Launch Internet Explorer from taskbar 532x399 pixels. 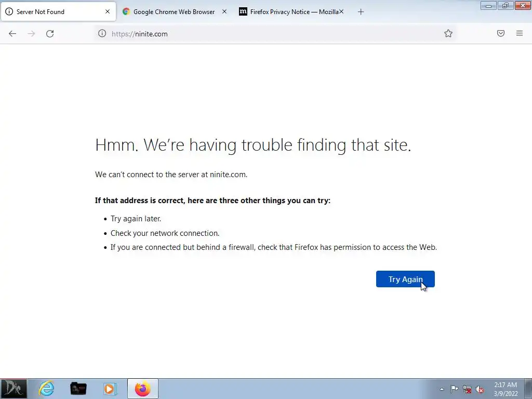46,389
